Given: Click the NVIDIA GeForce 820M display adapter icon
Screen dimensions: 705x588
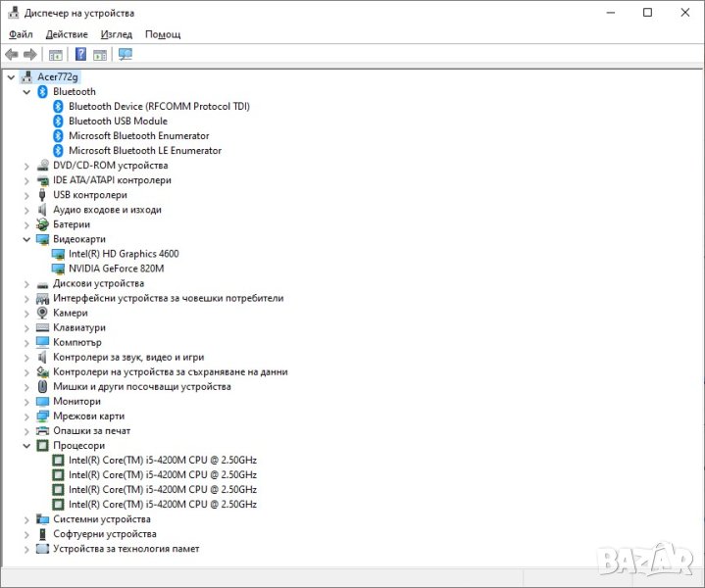Looking at the screenshot, I should (58, 269).
